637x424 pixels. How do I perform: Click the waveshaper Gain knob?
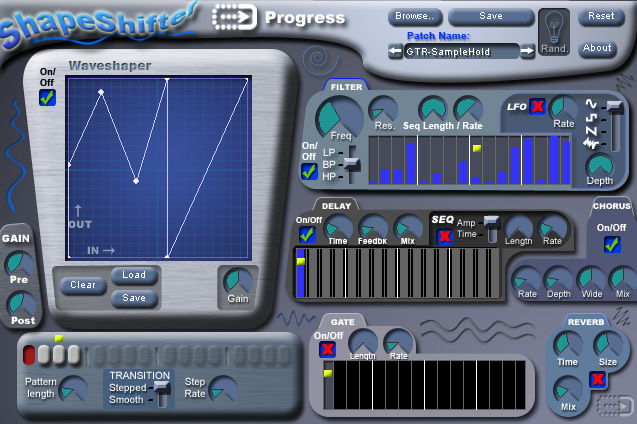tap(238, 281)
